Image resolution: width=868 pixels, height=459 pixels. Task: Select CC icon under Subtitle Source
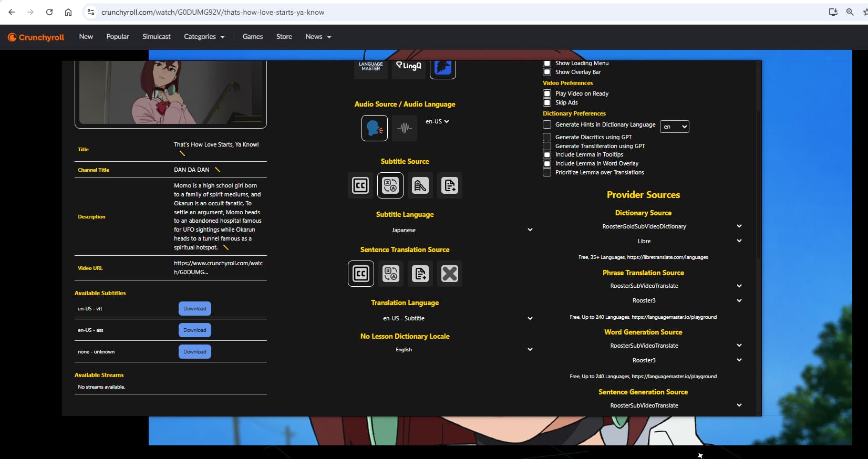tap(360, 185)
